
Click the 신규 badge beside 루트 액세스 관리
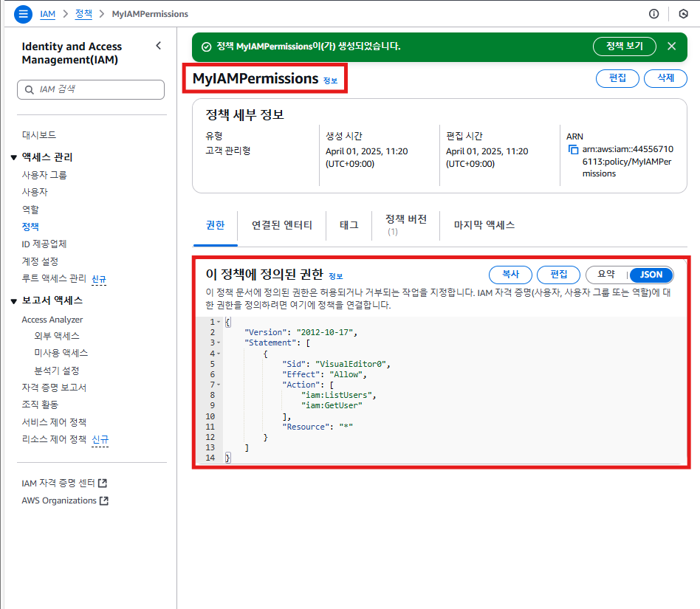coord(99,279)
